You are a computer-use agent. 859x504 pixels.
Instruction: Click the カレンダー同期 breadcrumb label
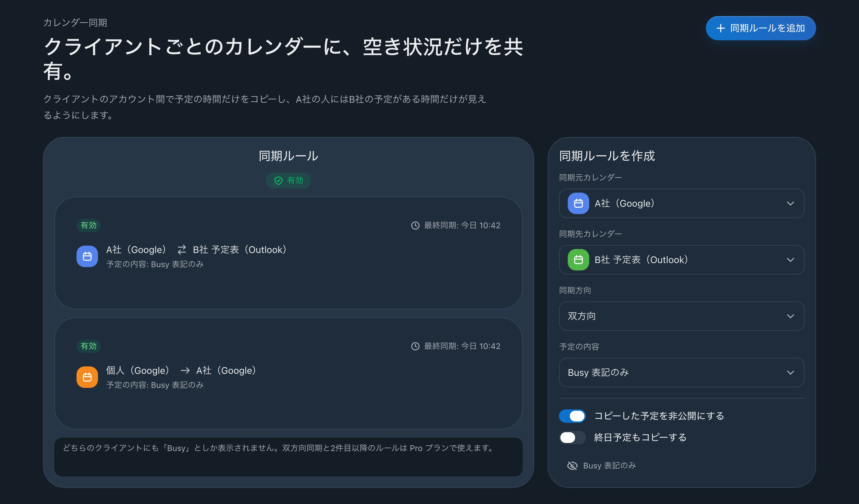coord(75,23)
